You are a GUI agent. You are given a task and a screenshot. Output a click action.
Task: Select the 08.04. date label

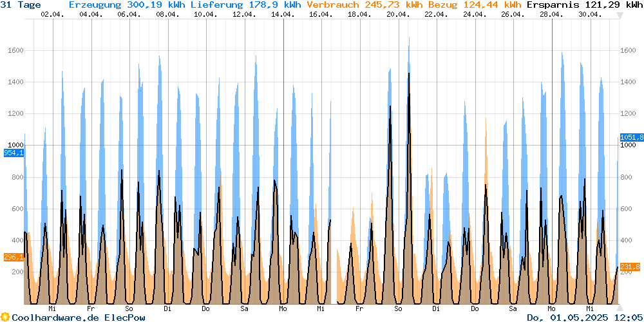tap(167, 14)
